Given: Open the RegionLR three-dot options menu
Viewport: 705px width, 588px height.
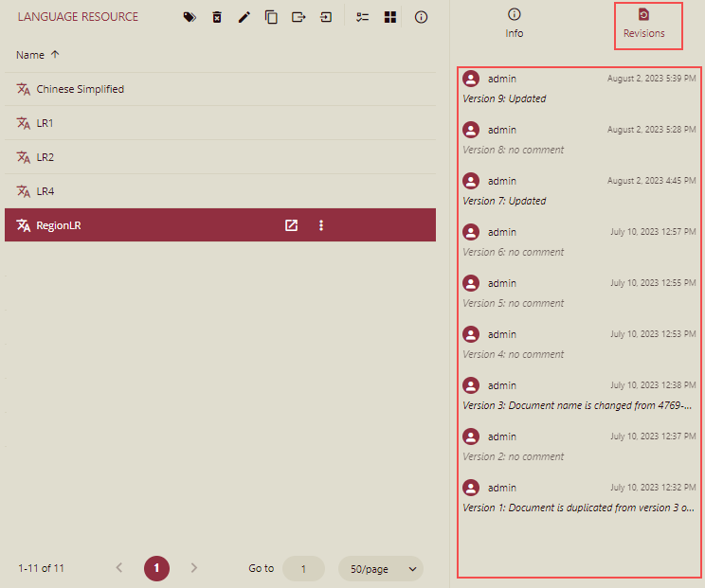Looking at the screenshot, I should coord(321,225).
